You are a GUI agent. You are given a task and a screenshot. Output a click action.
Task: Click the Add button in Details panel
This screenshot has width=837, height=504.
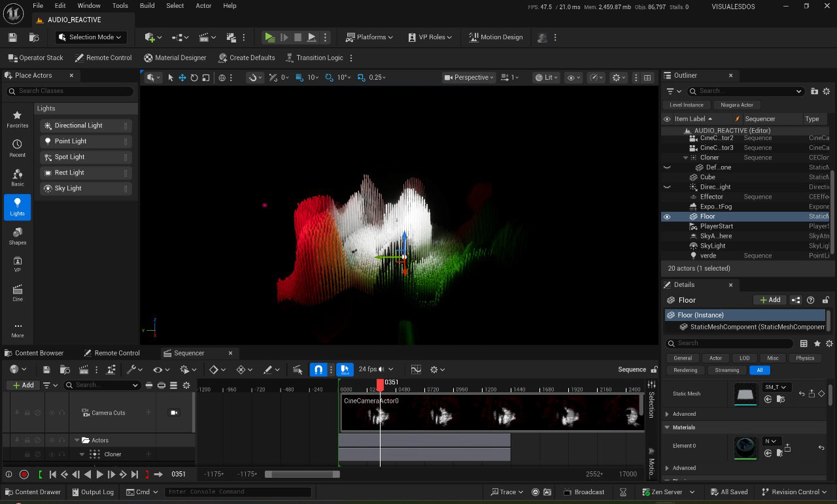[770, 300]
